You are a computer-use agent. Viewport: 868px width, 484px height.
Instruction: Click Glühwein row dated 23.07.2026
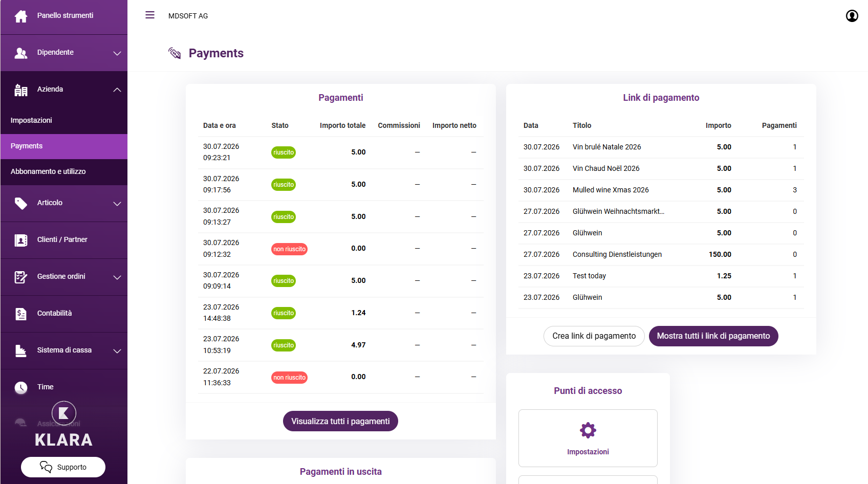click(661, 297)
